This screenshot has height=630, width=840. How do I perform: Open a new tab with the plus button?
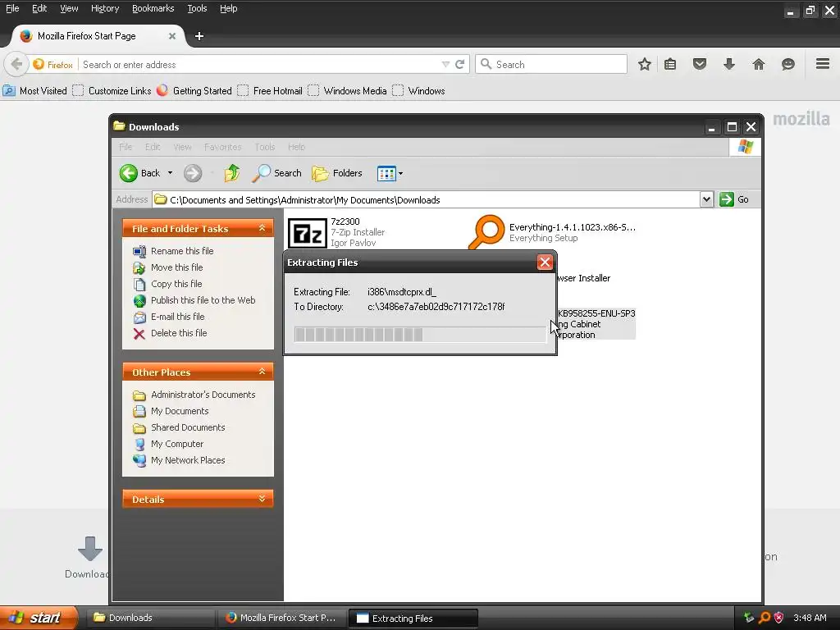199,36
